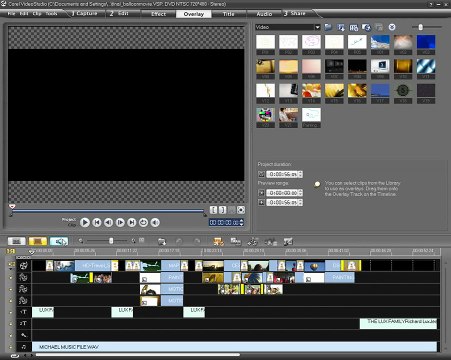Viewport: 451px width, 360px height.
Task: Switch to the Title tab
Action: pos(228,14)
